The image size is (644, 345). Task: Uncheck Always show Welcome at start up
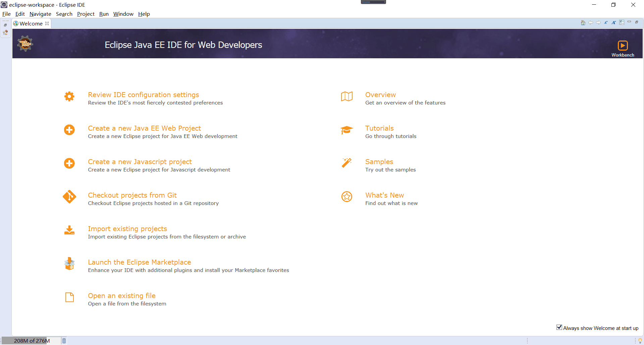[559, 327]
